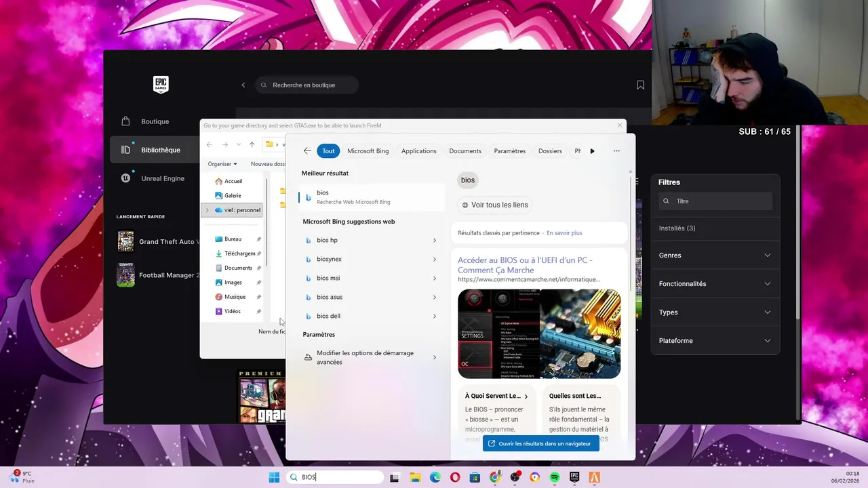Image resolution: width=868 pixels, height=488 pixels.
Task: Switch to the Microsoft Bing search tab
Action: pyautogui.click(x=368, y=151)
